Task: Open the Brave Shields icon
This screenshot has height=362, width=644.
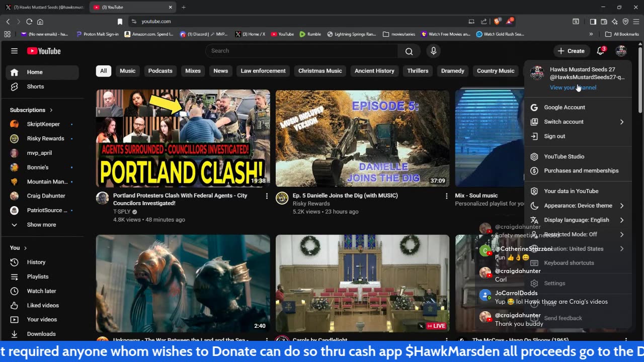Action: coord(497,22)
